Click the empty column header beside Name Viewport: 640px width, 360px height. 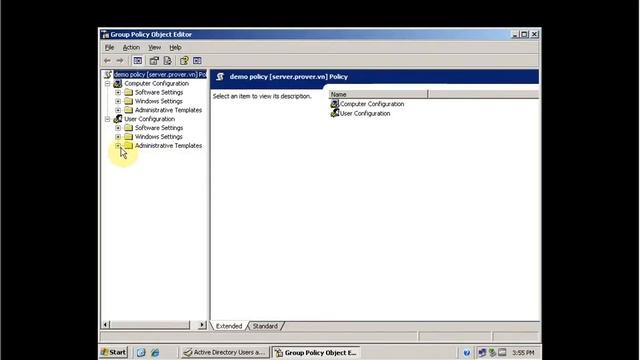484,94
